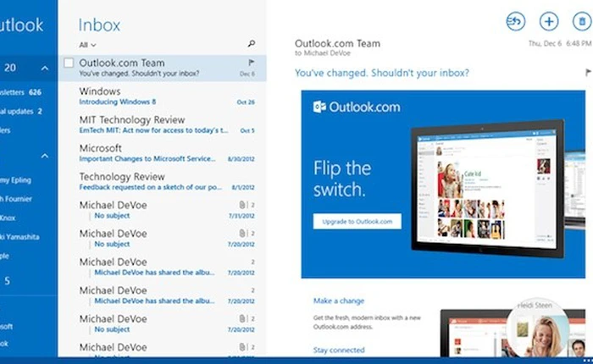Click recipient line 'to Michael DeVoe'

pyautogui.click(x=323, y=53)
